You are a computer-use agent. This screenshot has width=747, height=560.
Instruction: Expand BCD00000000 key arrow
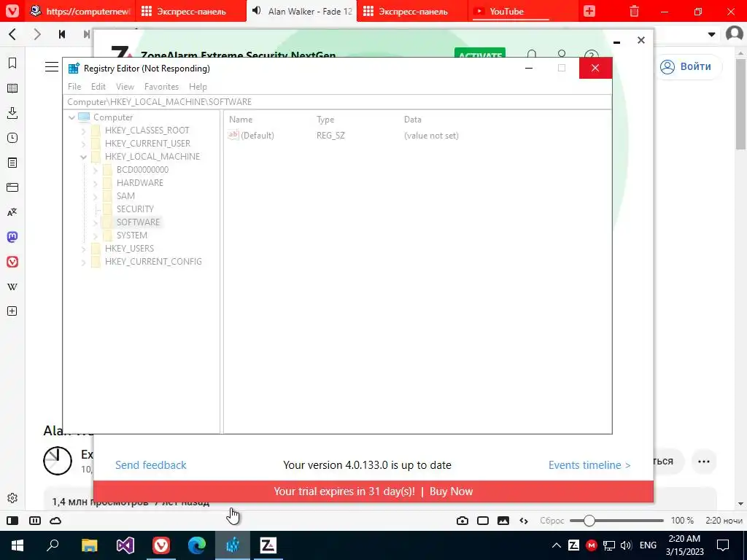96,169
